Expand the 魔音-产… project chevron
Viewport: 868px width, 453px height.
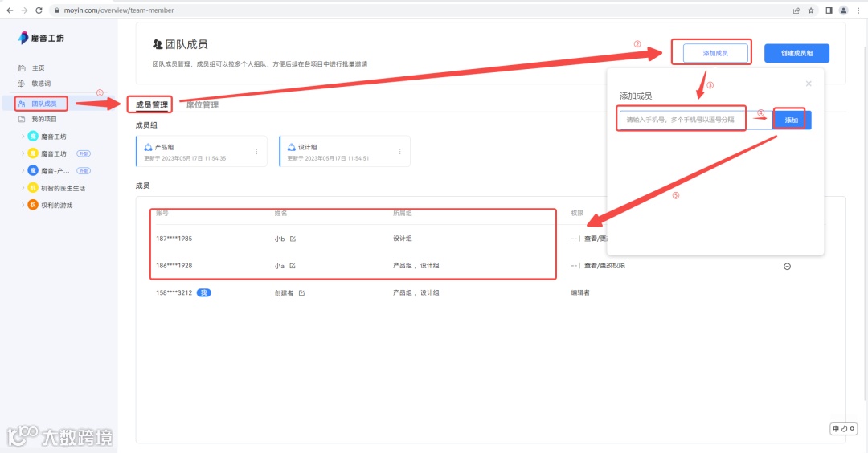tap(23, 170)
